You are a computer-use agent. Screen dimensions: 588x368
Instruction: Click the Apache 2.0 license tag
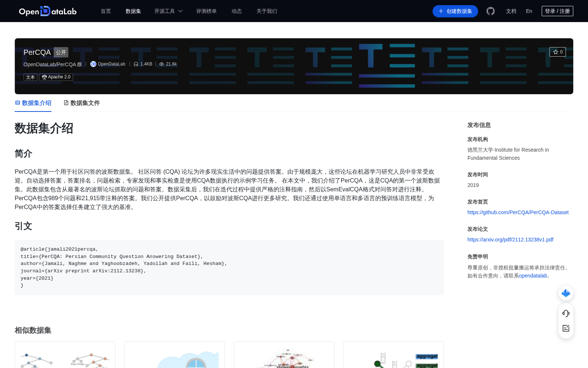pyautogui.click(x=56, y=77)
